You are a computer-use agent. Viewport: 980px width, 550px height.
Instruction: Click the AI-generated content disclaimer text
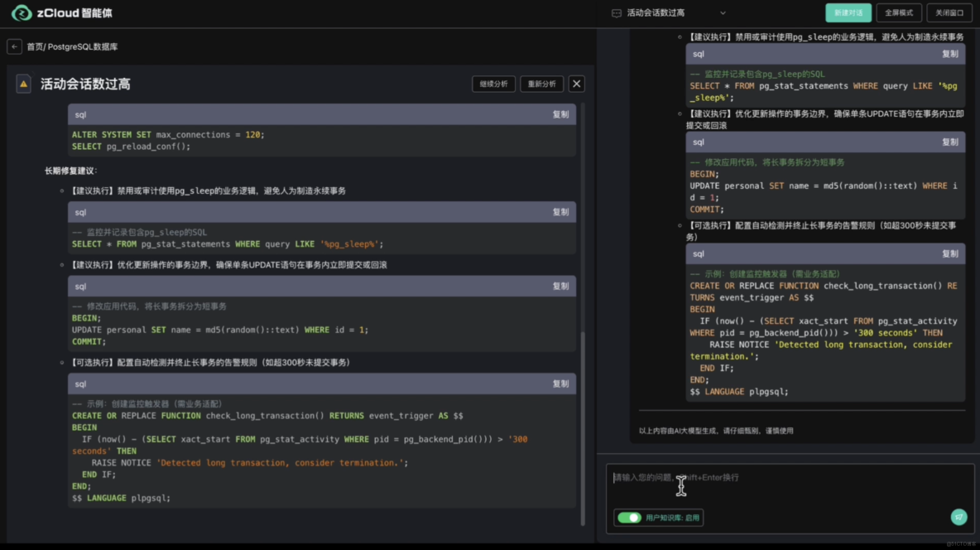[716, 431]
